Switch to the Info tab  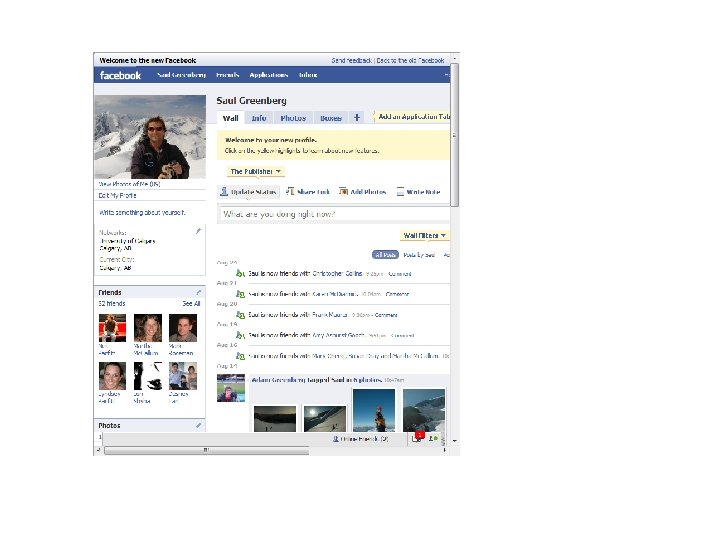(259, 118)
